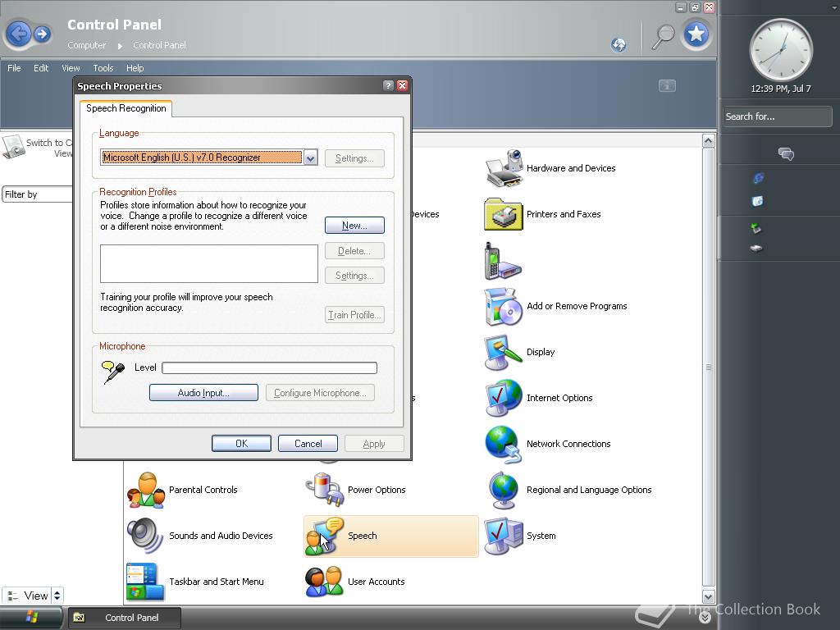Expand sidebar menu arrow at top right
The image size is (840, 630).
coord(834,7)
